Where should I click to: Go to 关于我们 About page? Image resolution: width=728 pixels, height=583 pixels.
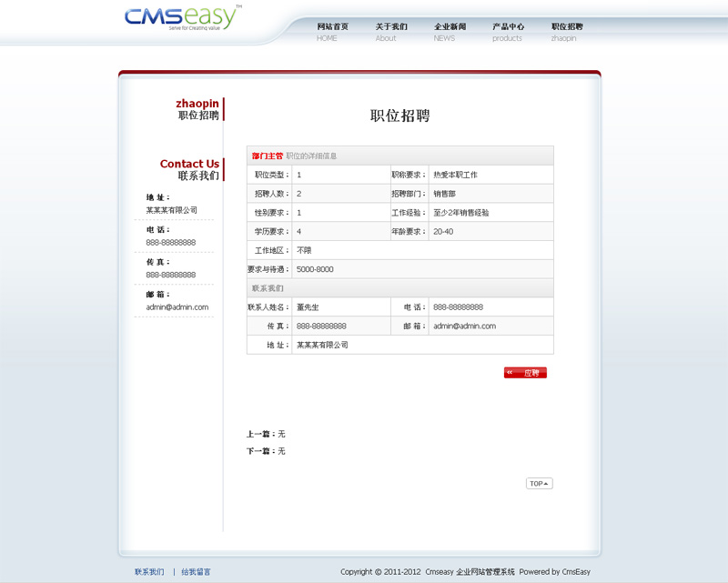click(390, 32)
